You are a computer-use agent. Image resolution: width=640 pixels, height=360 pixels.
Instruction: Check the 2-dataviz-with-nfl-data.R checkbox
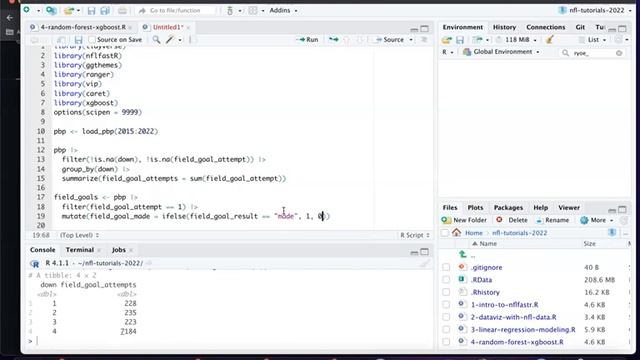coord(446,317)
